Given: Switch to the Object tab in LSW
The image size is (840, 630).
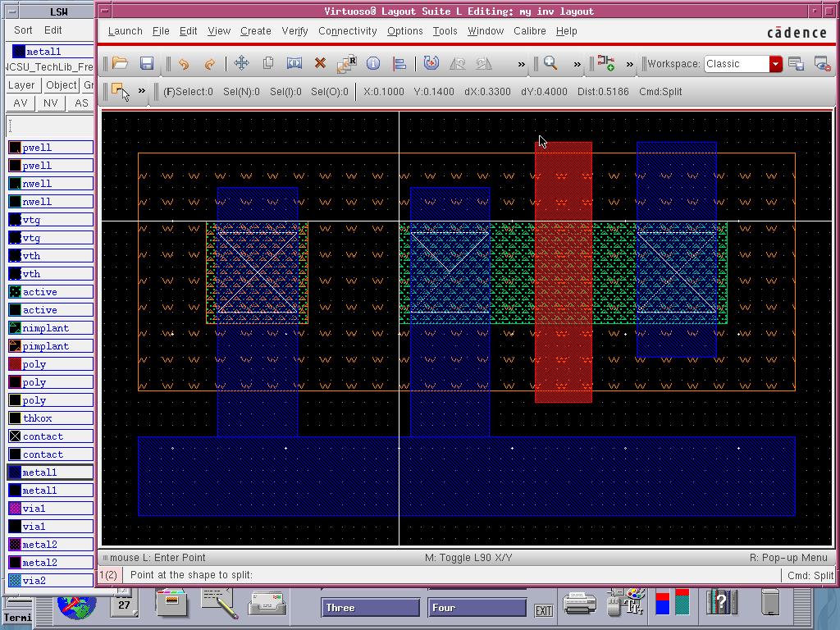Looking at the screenshot, I should coord(61,84).
